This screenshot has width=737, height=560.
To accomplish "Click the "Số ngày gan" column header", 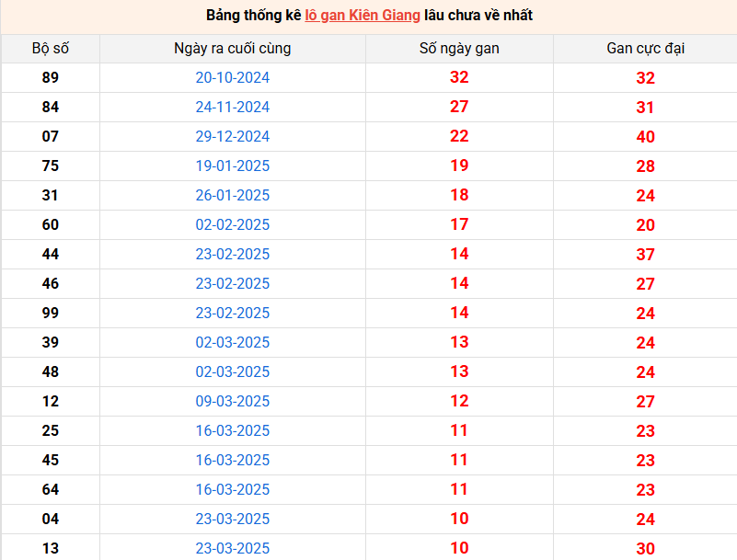I will [x=459, y=49].
